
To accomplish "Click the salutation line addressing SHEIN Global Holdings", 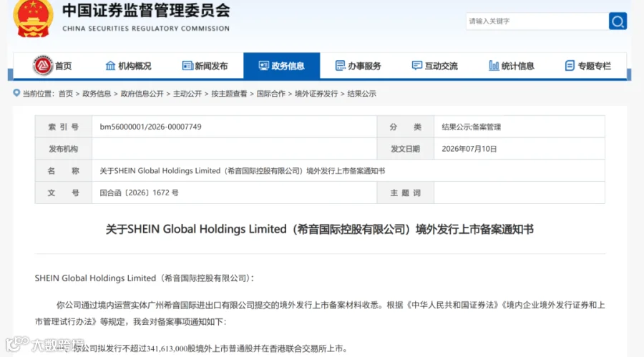I will click(x=145, y=278).
